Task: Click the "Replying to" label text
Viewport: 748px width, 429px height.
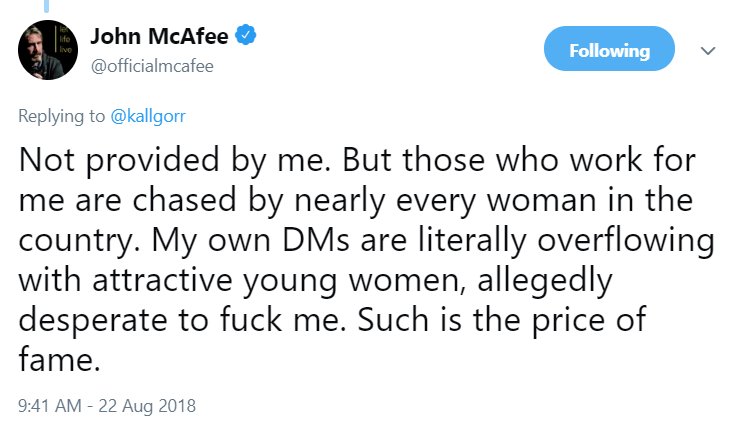Action: click(60, 115)
